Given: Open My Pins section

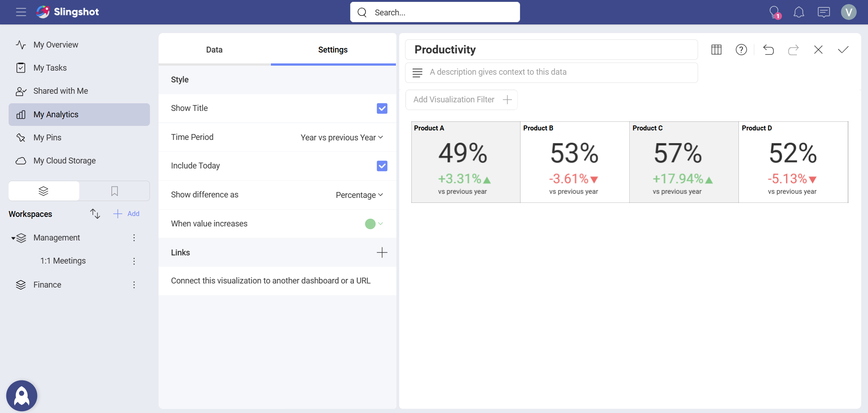Looking at the screenshot, I should (x=48, y=137).
